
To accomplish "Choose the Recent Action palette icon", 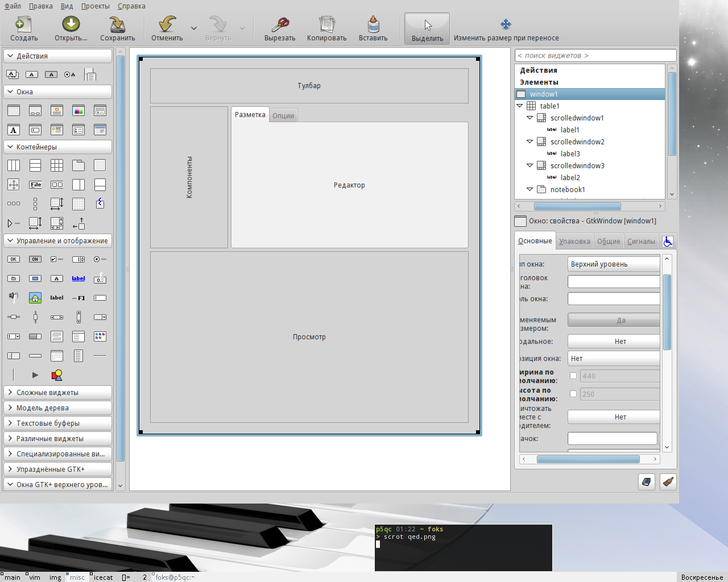I will tap(90, 74).
